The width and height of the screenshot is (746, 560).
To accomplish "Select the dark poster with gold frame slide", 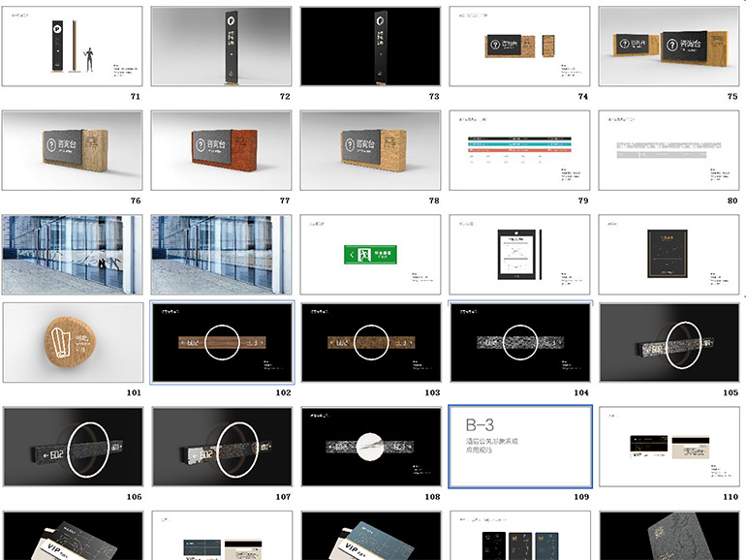I will pos(668,255).
